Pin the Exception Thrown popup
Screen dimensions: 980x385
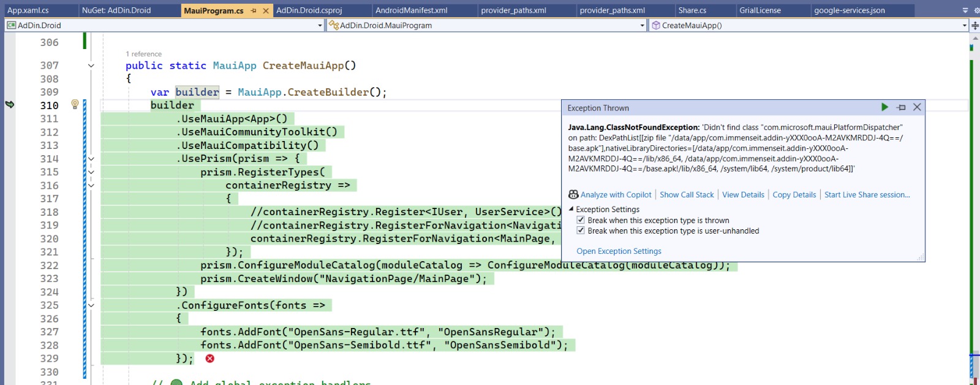[x=901, y=107]
